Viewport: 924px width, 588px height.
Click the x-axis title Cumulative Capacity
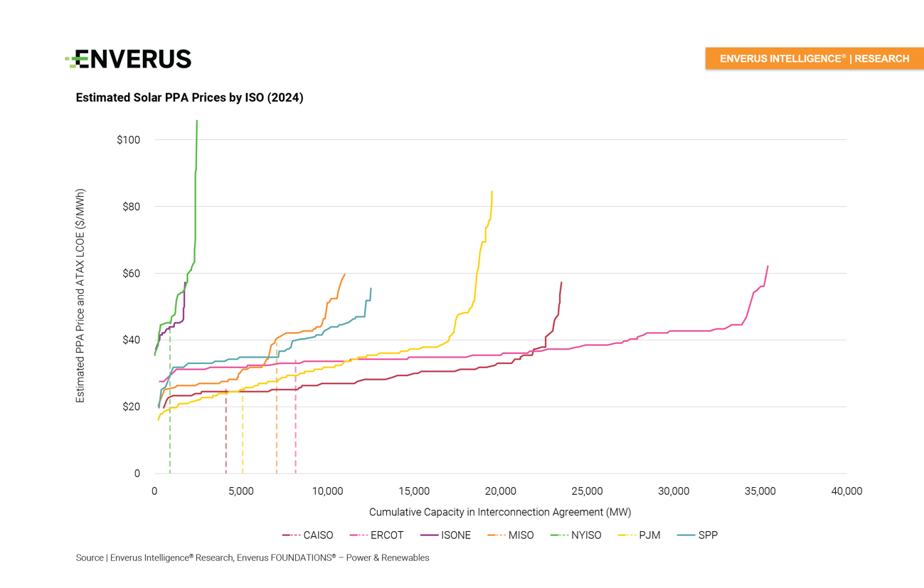(500, 512)
